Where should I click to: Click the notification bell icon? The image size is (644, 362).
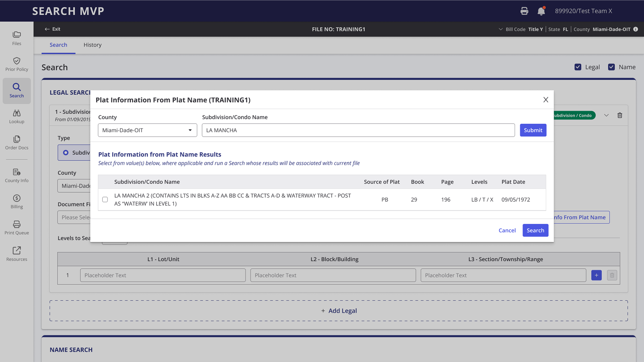[x=541, y=11]
